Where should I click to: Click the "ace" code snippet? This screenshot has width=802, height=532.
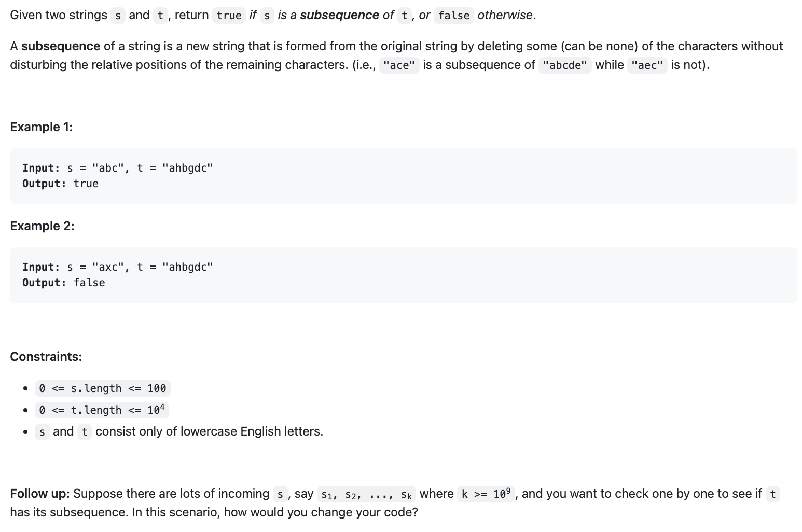[x=399, y=65]
